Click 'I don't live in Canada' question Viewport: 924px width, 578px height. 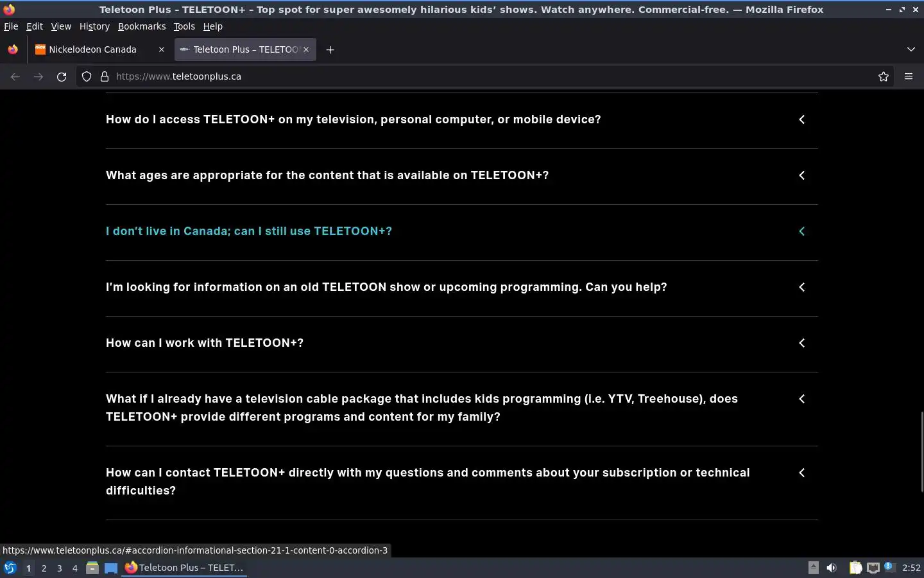[x=249, y=231]
